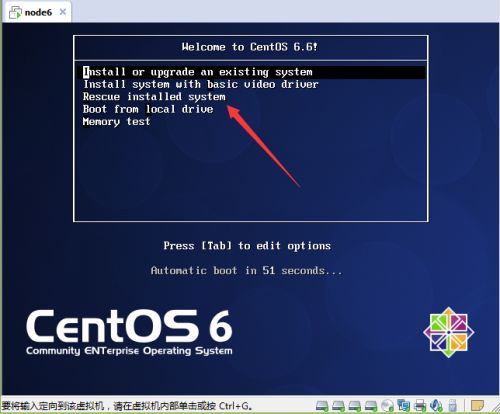
Task: Click the first hard disk device icon
Action: (x=322, y=406)
